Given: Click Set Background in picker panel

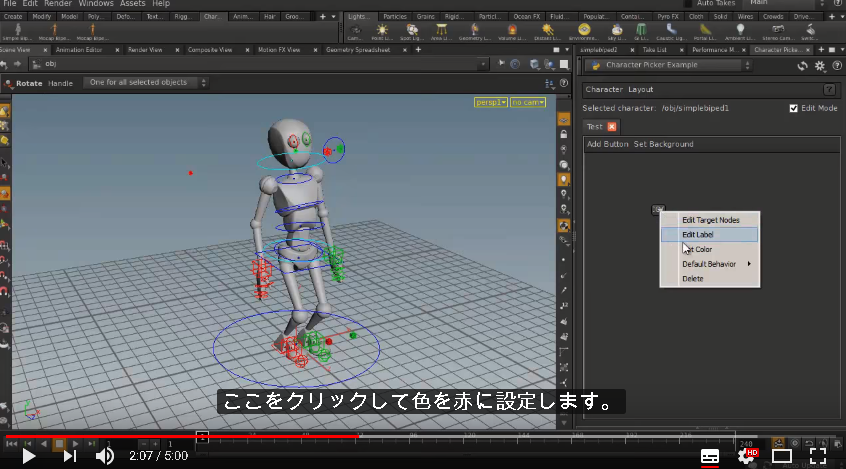Looking at the screenshot, I should 664,144.
